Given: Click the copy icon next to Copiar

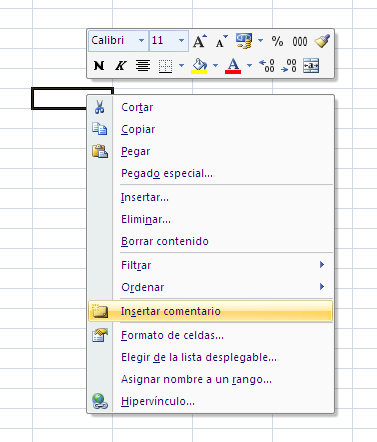Looking at the screenshot, I should point(100,129).
